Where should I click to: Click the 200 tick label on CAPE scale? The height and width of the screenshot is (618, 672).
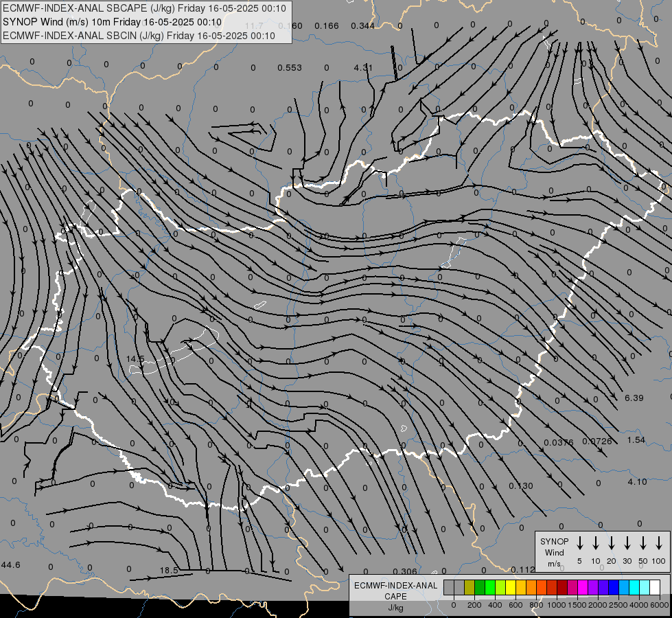point(474,605)
